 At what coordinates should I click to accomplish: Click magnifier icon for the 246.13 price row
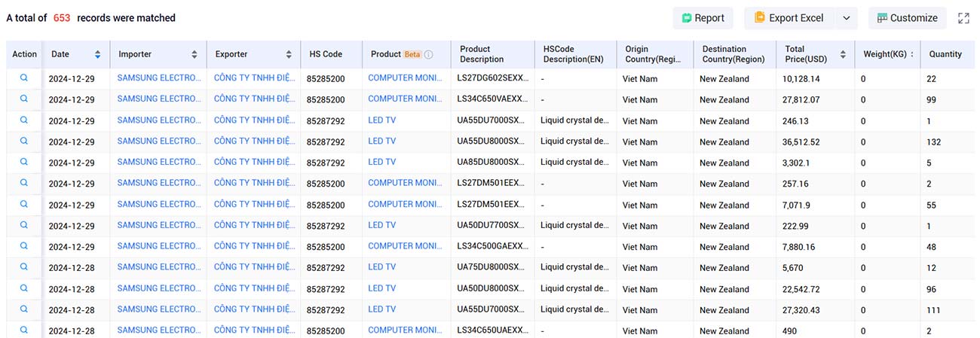click(x=24, y=120)
